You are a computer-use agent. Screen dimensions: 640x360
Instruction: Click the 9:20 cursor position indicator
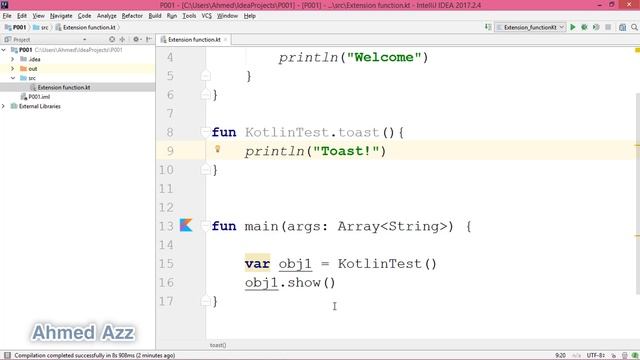560,356
